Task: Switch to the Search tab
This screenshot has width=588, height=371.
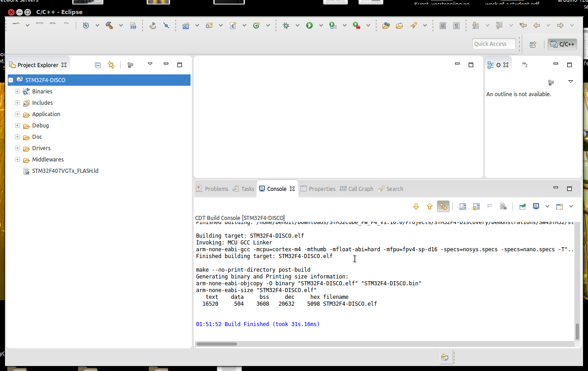Action: (x=390, y=189)
